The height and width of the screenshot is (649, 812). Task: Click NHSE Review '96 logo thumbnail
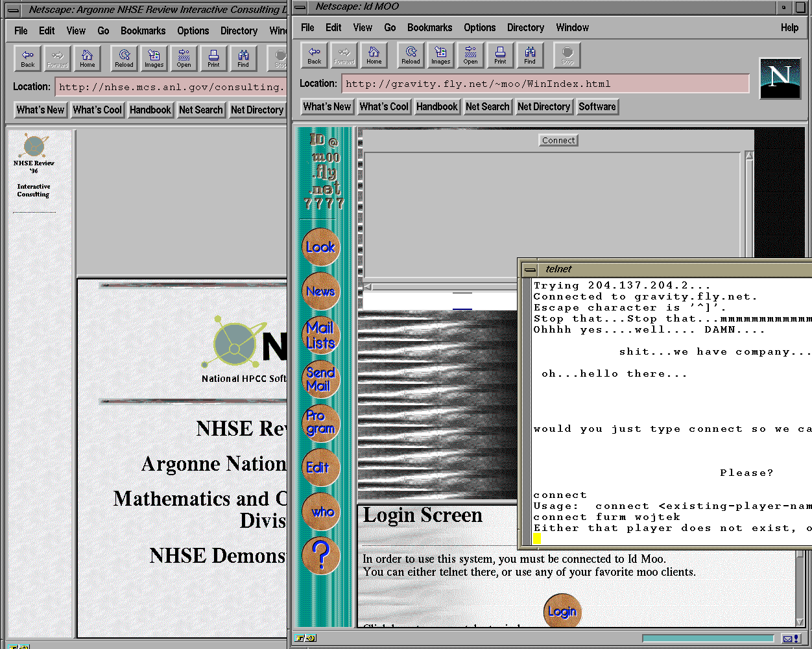tap(34, 147)
